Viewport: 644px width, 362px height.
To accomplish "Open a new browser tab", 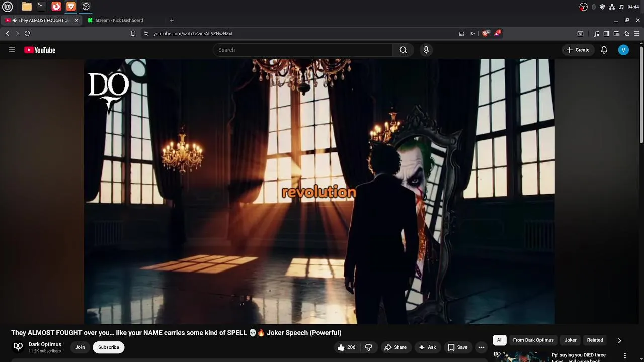I will 172,20.
